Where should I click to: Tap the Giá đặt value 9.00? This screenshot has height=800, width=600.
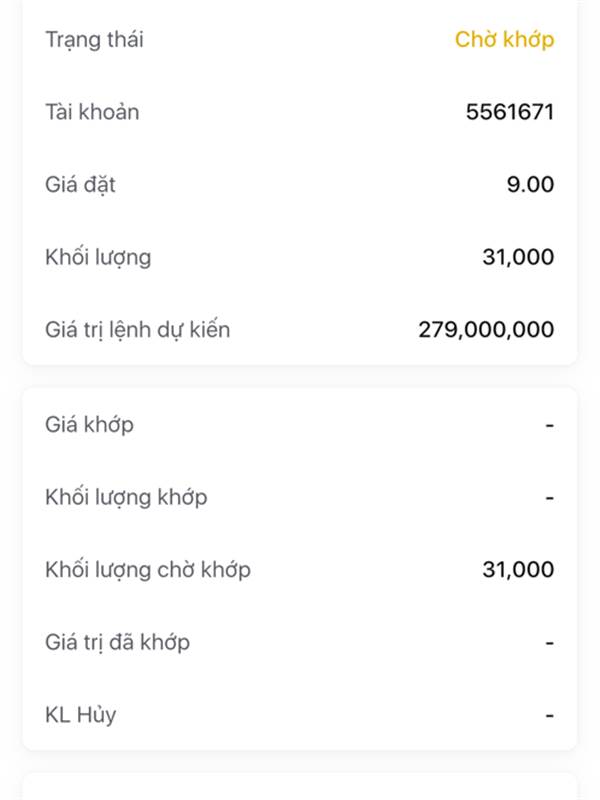point(531,185)
